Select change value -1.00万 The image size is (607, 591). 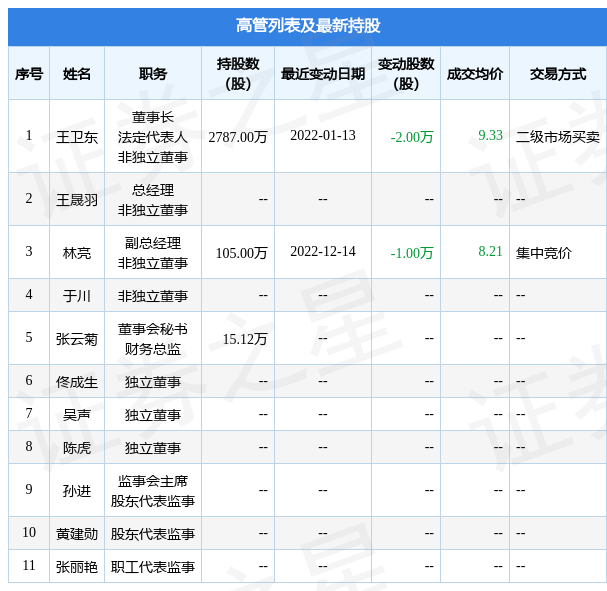click(x=412, y=253)
